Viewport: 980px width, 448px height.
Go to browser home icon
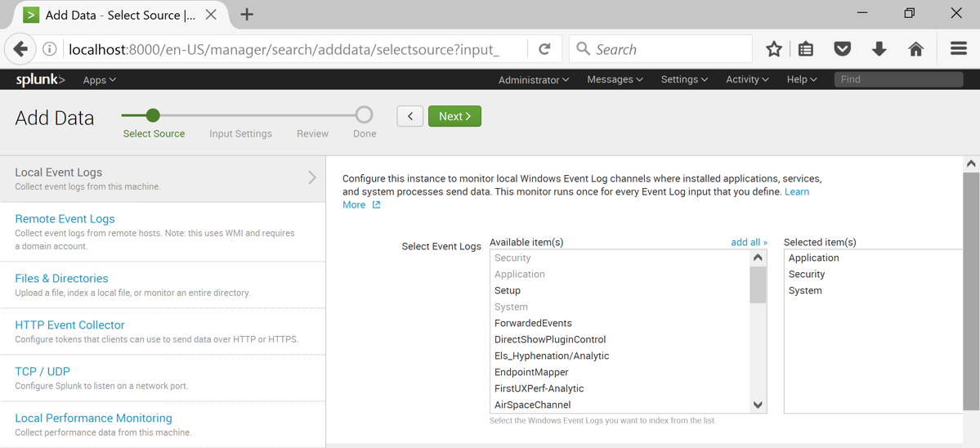[x=915, y=49]
